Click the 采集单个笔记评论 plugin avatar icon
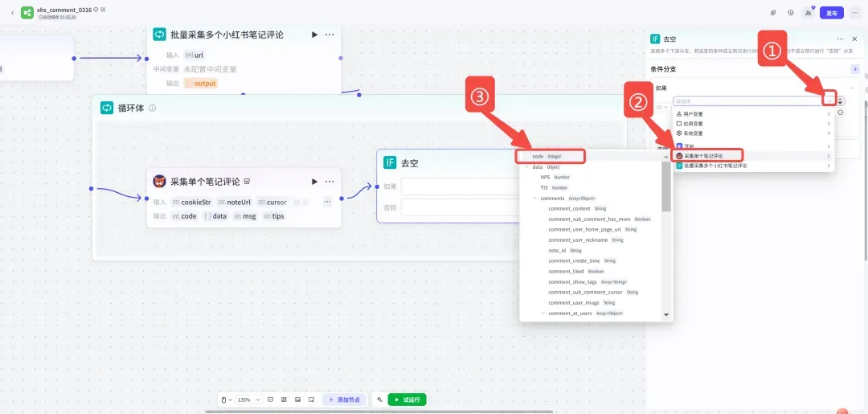The width and height of the screenshot is (868, 414). (x=159, y=182)
